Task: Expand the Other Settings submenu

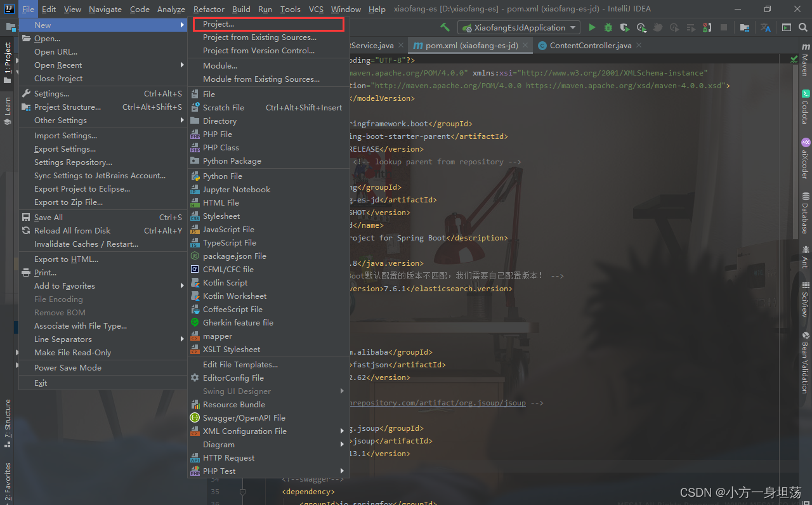Action: 103,120
